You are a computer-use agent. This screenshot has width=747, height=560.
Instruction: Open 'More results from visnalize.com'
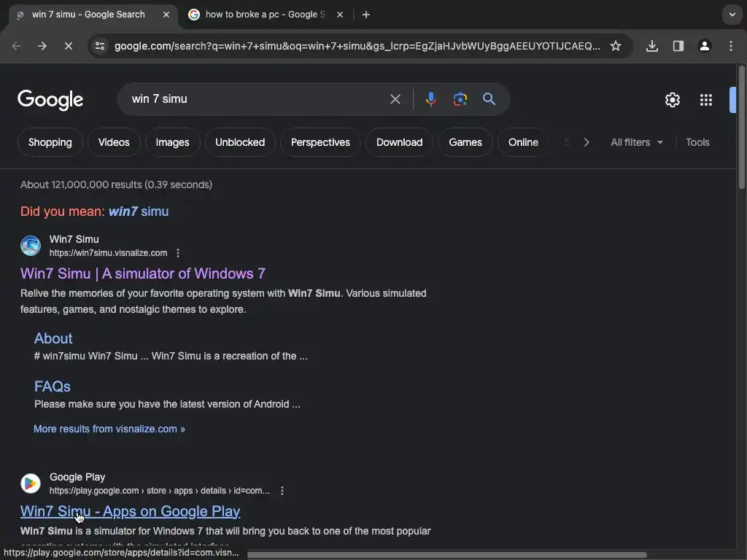point(109,429)
